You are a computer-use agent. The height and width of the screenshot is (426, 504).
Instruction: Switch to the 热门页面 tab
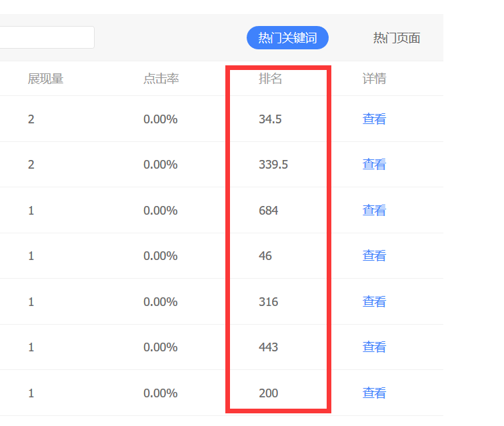(x=396, y=38)
